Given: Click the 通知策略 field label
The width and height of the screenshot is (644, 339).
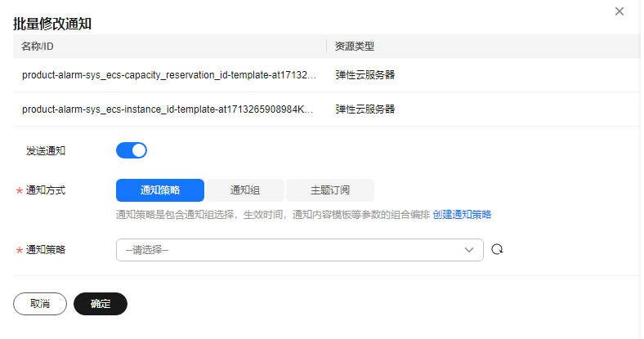Looking at the screenshot, I should (x=46, y=249).
